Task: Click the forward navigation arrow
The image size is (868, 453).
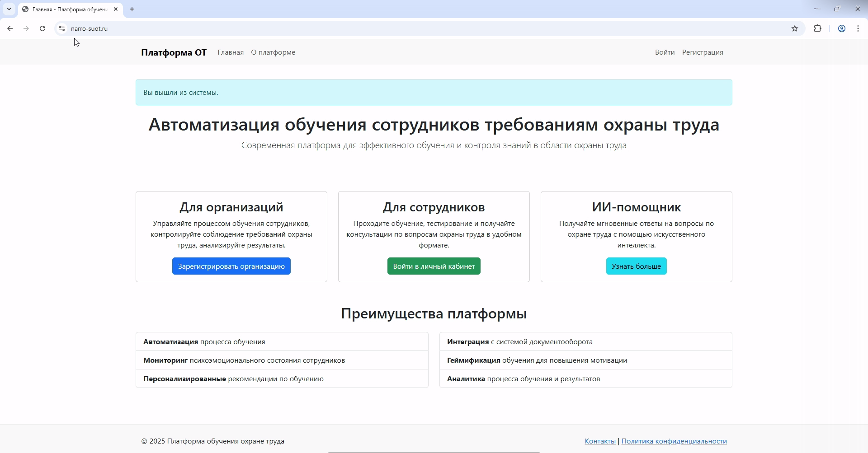Action: point(26,28)
